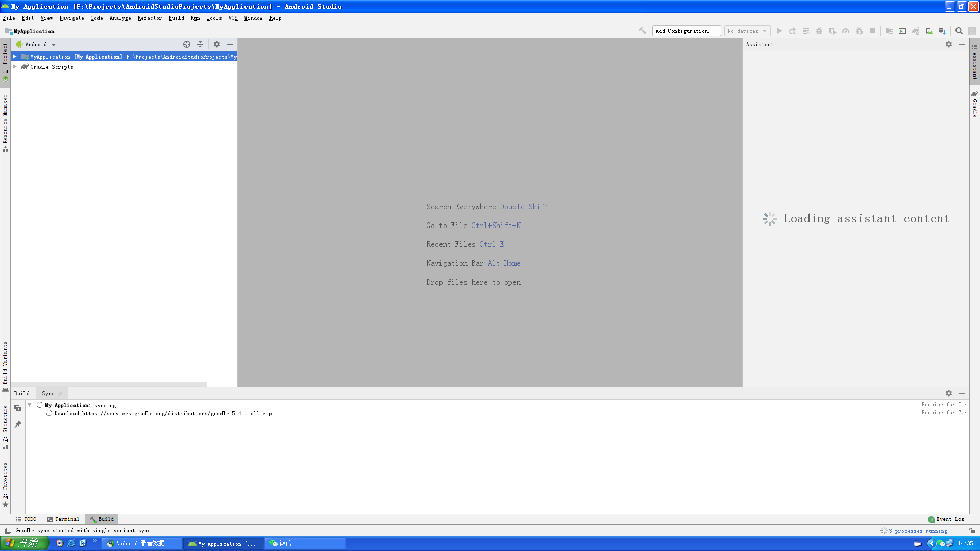Screen dimensions: 980x551
Task: Hide the Project panel with minus icon
Action: (x=230, y=44)
